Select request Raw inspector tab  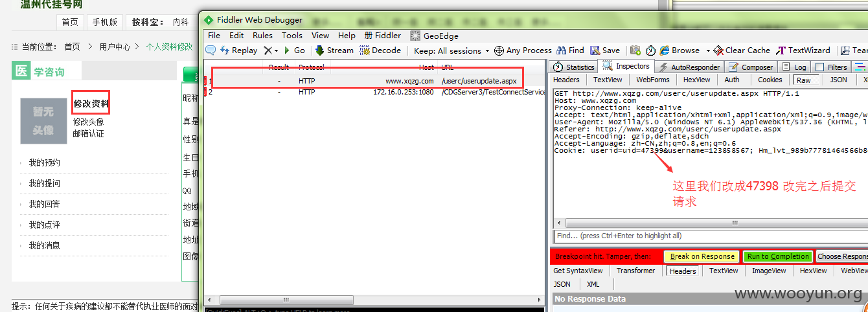[x=804, y=80]
